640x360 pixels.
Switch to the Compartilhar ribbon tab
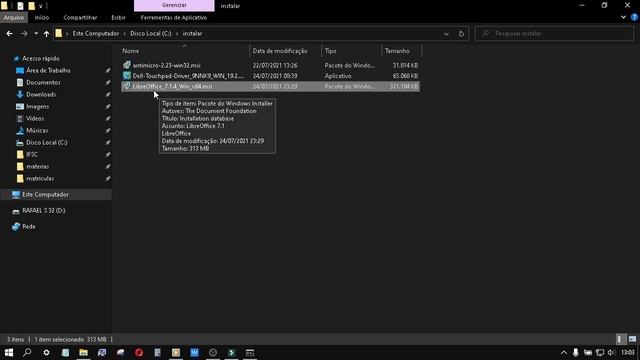pos(80,18)
